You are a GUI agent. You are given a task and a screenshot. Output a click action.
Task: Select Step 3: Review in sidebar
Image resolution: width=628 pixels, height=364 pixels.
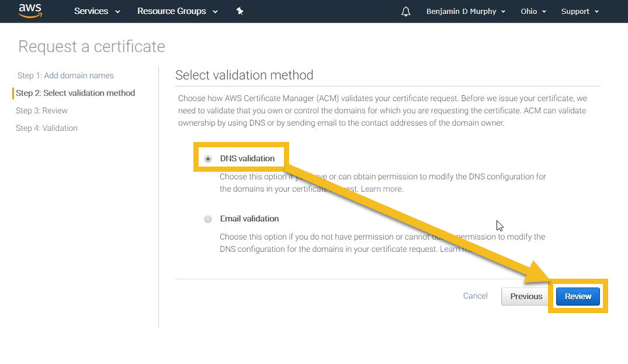(41, 110)
